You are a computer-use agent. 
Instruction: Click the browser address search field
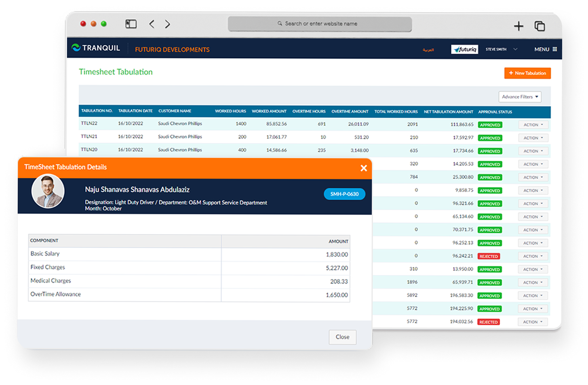click(x=320, y=24)
